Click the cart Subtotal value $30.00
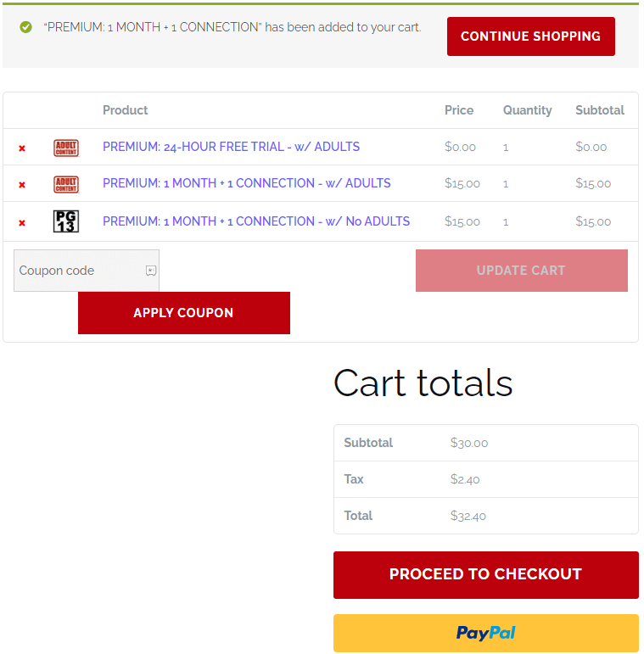The height and width of the screenshot is (654, 644). (469, 443)
